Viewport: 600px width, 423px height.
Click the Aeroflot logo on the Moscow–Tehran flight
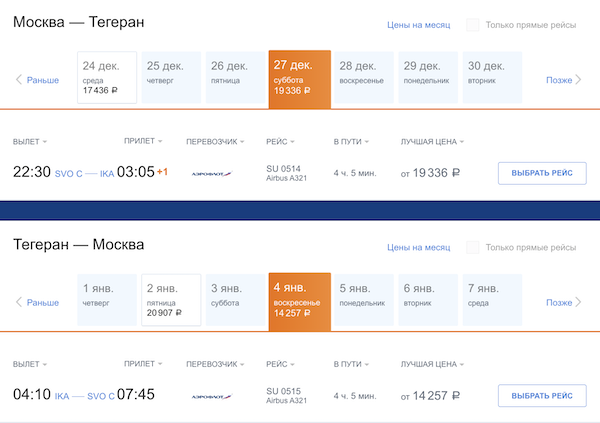click(x=210, y=173)
